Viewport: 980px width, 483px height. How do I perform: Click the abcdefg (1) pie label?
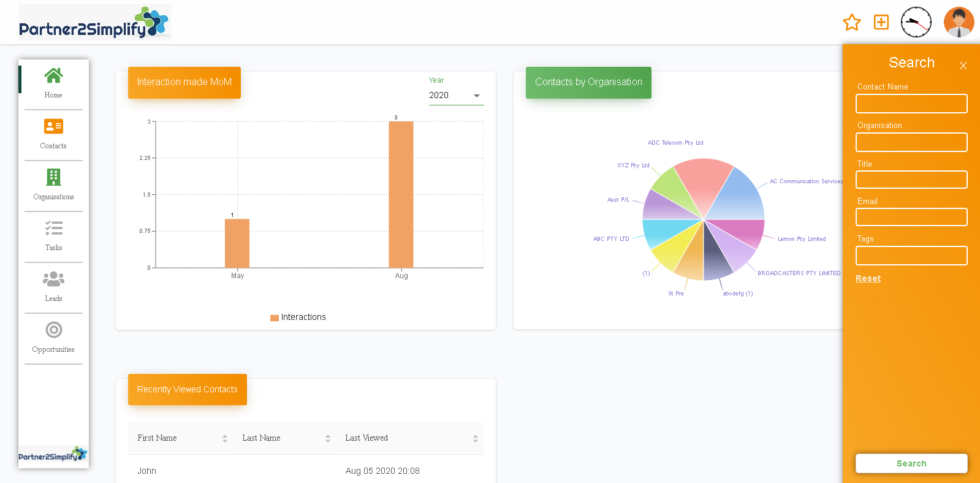click(x=737, y=294)
